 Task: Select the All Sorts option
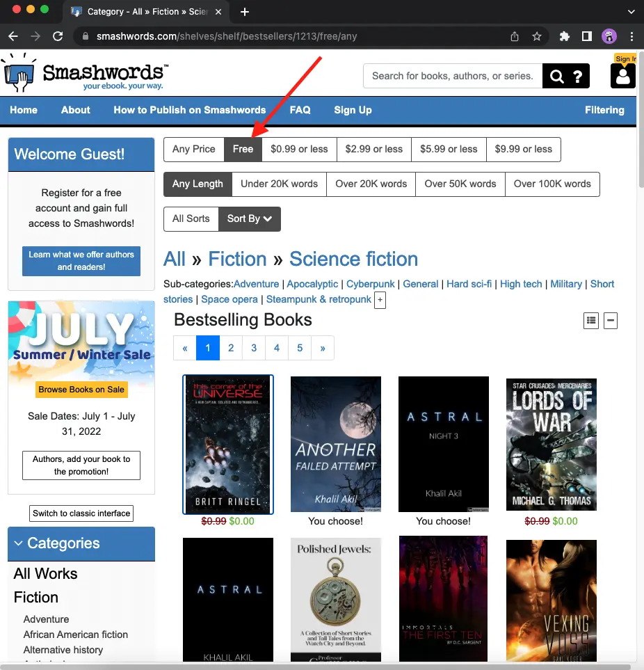click(x=191, y=218)
